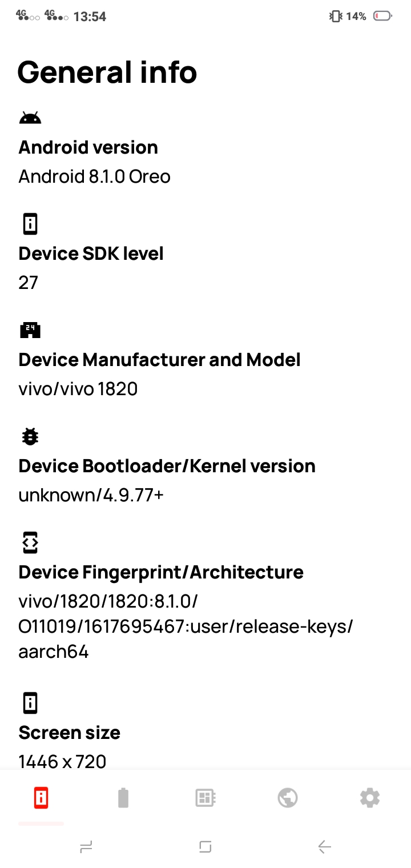
Task: Switch to the Battery tab
Action: [123, 798]
